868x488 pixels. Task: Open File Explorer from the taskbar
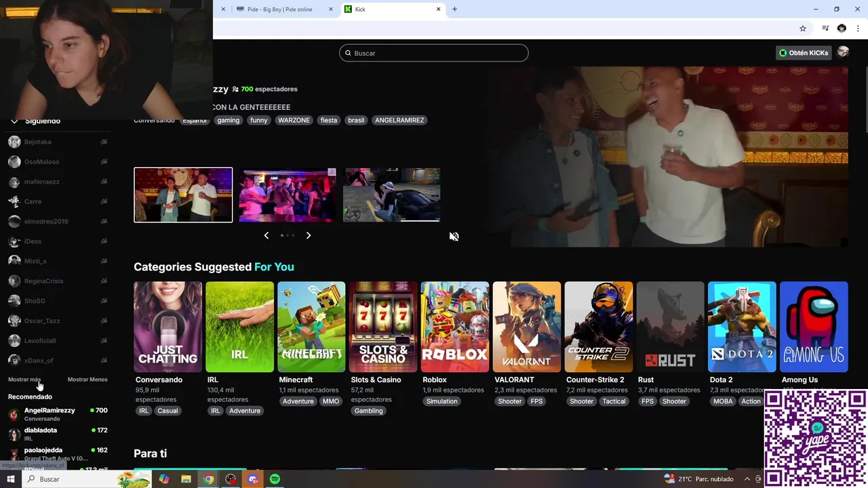click(x=186, y=479)
